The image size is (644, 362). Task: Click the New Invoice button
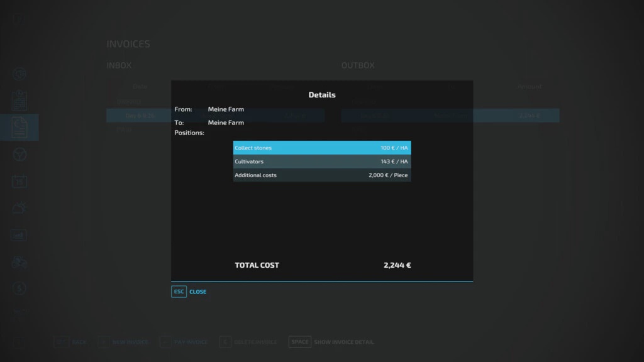point(123,342)
